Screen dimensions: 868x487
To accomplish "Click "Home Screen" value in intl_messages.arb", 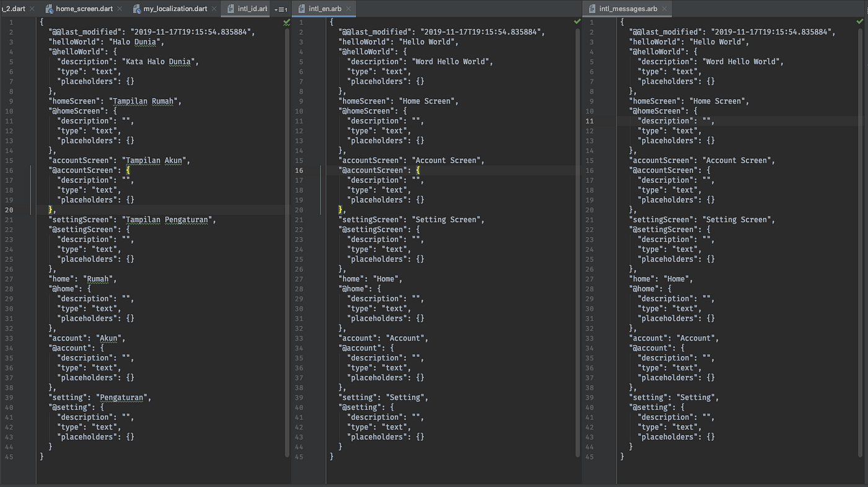I will click(719, 101).
